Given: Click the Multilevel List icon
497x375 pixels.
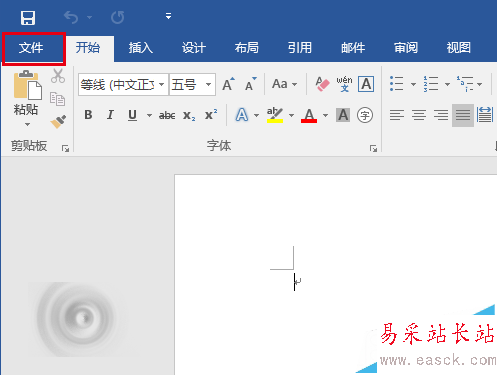Looking at the screenshot, I should pyautogui.click(x=465, y=84).
